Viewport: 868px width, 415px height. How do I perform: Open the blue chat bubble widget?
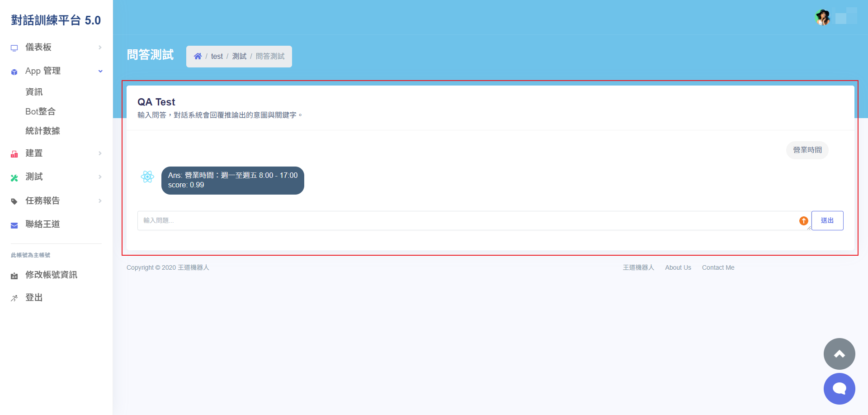pyautogui.click(x=840, y=389)
